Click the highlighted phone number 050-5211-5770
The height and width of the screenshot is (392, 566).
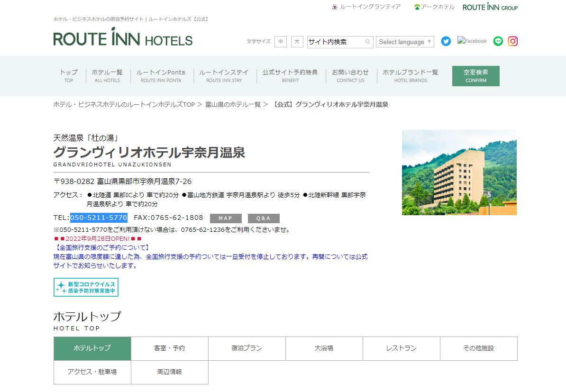click(99, 218)
